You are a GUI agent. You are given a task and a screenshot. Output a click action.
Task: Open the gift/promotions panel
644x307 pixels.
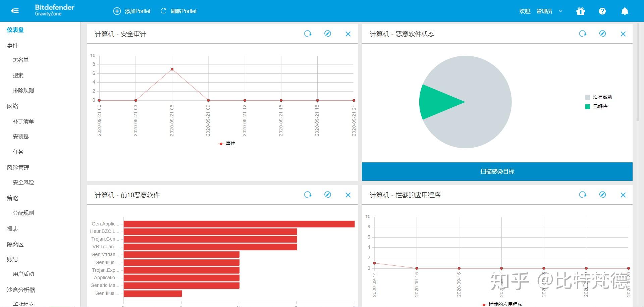point(581,11)
